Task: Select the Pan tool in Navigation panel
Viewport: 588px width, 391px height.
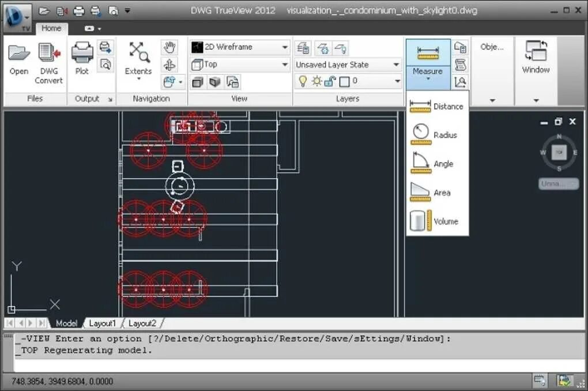Action: (x=169, y=47)
